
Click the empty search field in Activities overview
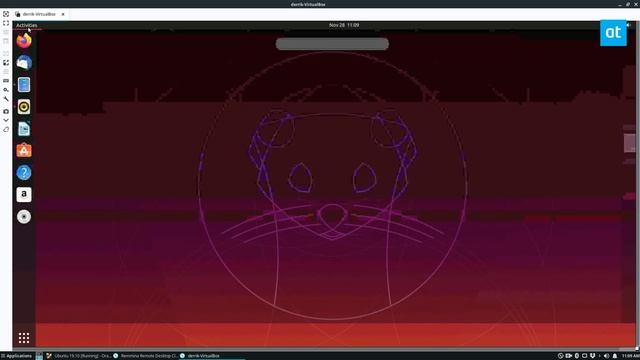[x=332, y=44]
